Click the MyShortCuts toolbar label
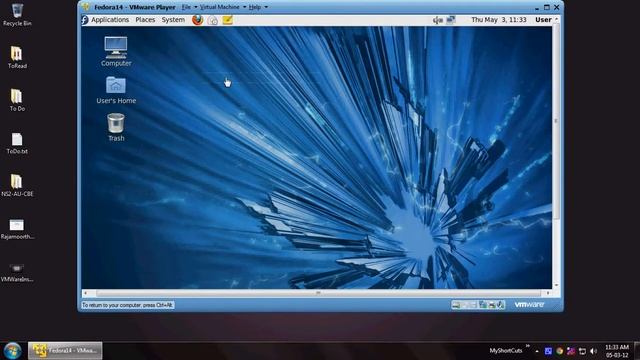640x360 pixels. click(506, 351)
